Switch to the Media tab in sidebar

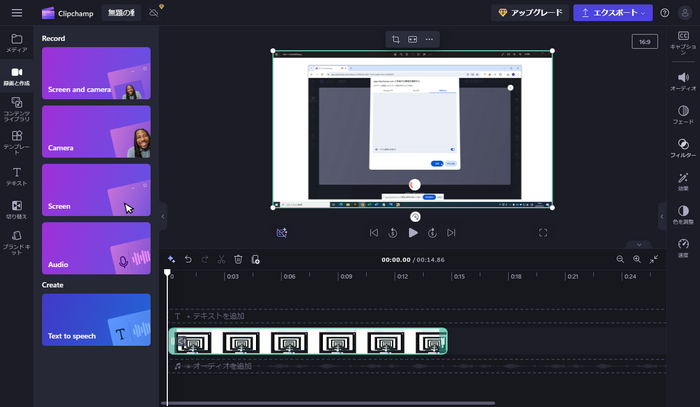point(16,42)
